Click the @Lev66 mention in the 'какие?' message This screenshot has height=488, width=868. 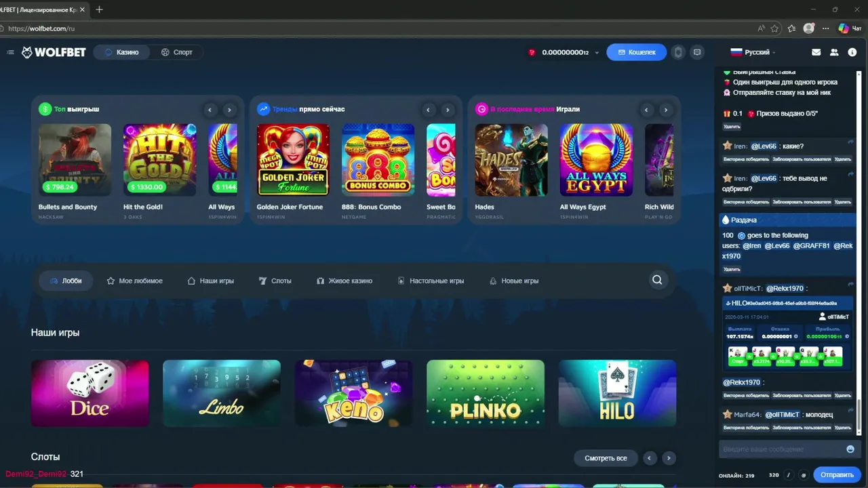coord(764,146)
